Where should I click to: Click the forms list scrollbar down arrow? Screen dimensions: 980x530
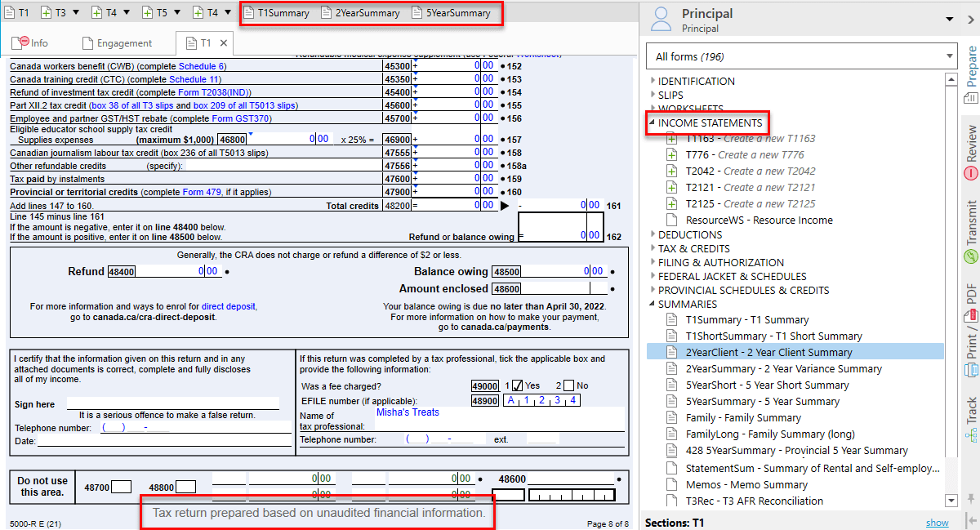pos(951,501)
